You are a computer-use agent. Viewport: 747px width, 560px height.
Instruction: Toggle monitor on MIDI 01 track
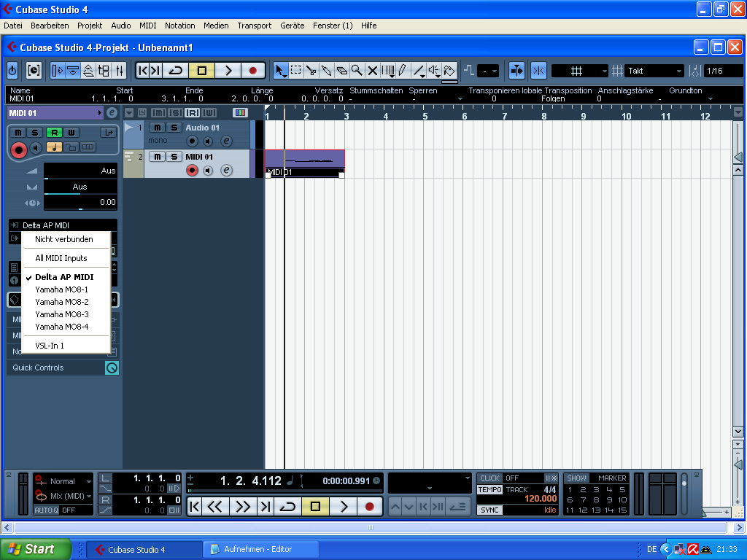208,170
